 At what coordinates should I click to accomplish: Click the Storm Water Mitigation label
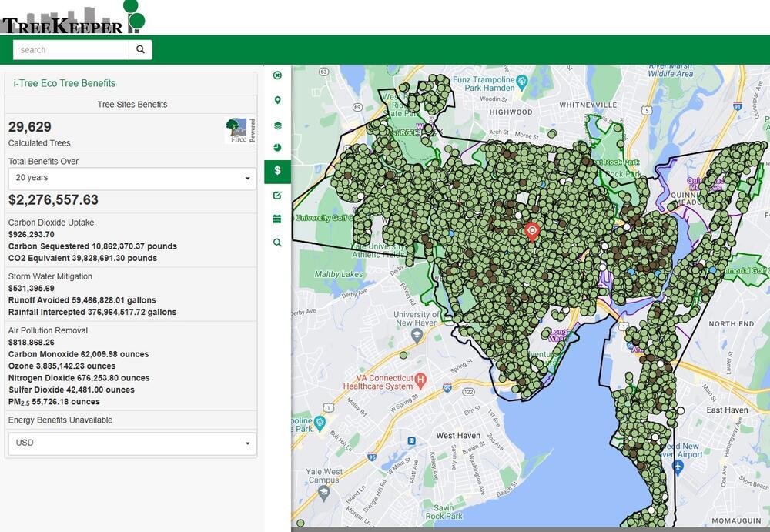(50, 276)
